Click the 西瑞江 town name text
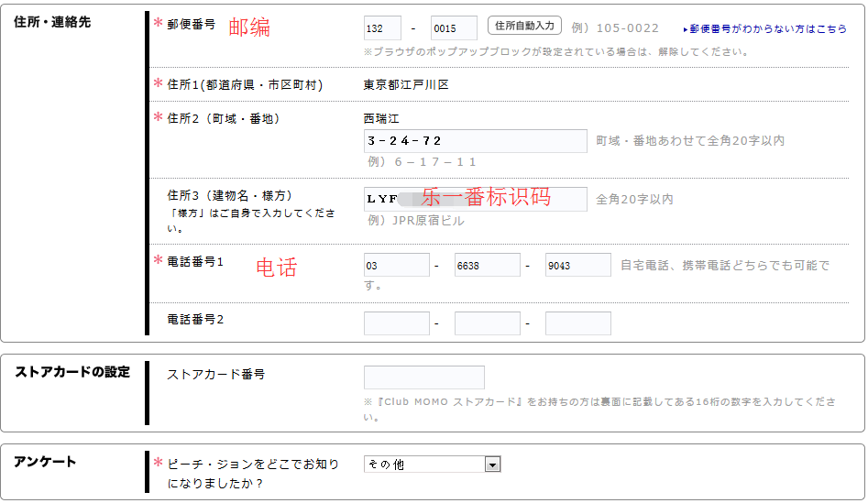Image resolution: width=868 pixels, height=503 pixels. coord(381,119)
